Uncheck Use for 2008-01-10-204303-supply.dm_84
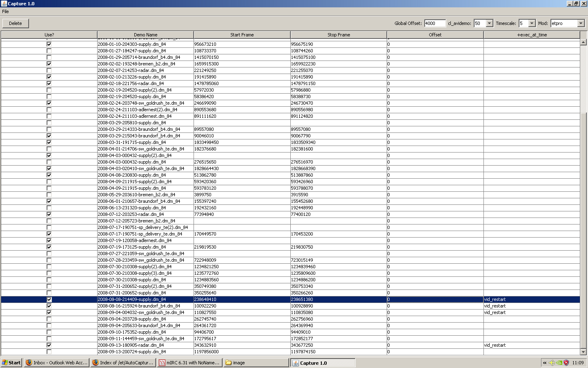 coord(49,44)
